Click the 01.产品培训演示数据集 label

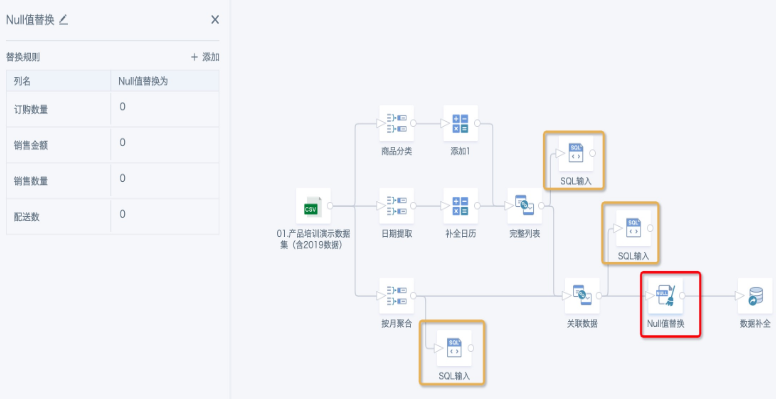coord(313,239)
